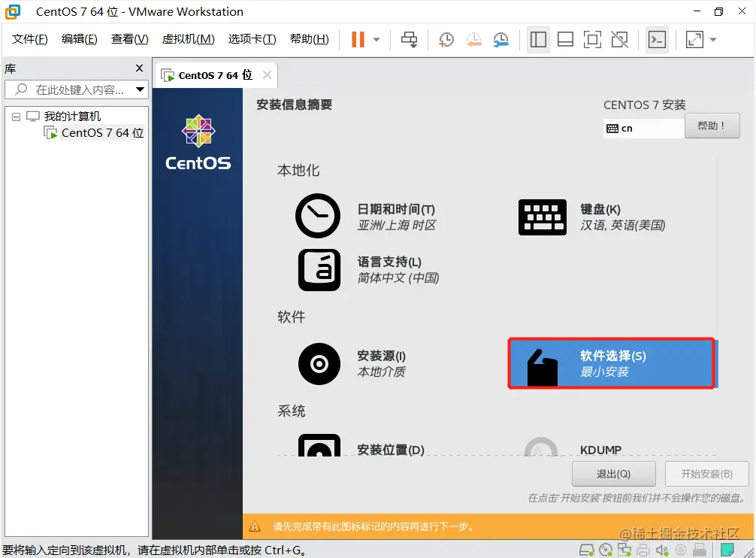The height and width of the screenshot is (558, 756).
Task: Click the USB device icon in status bar
Action: (x=700, y=550)
